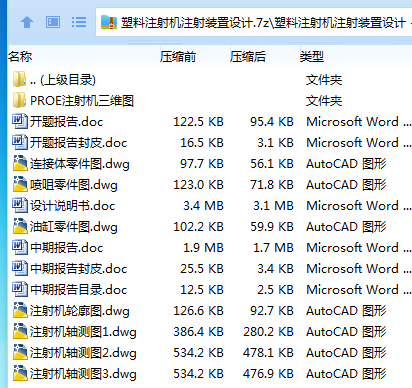Select the file 注射机轴测图1.dwg
The height and width of the screenshot is (388, 412).
pos(83,332)
